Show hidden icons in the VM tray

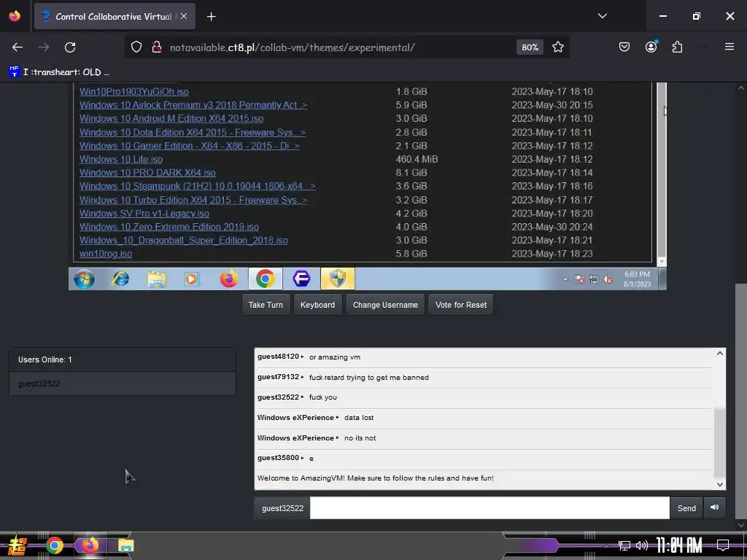coord(565,279)
